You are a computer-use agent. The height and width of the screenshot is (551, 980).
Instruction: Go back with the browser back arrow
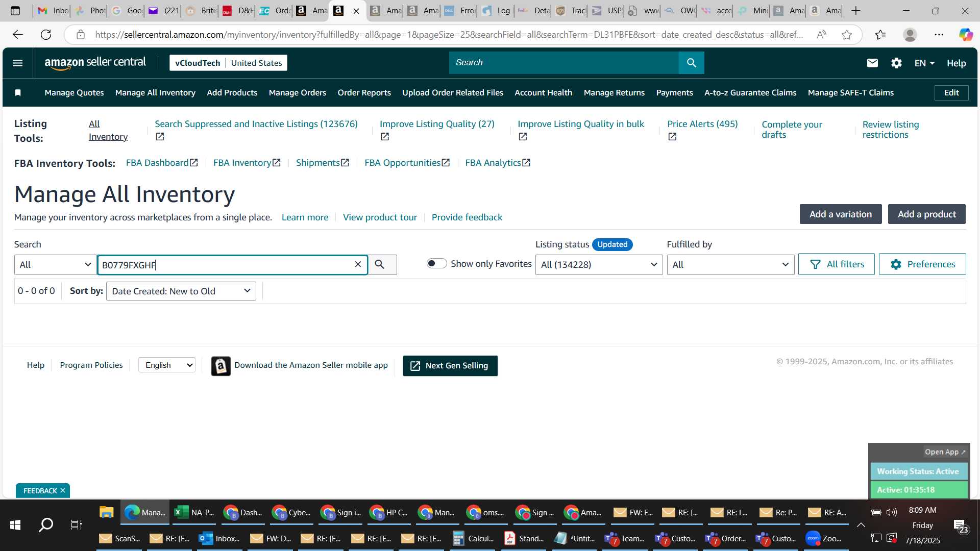18,35
